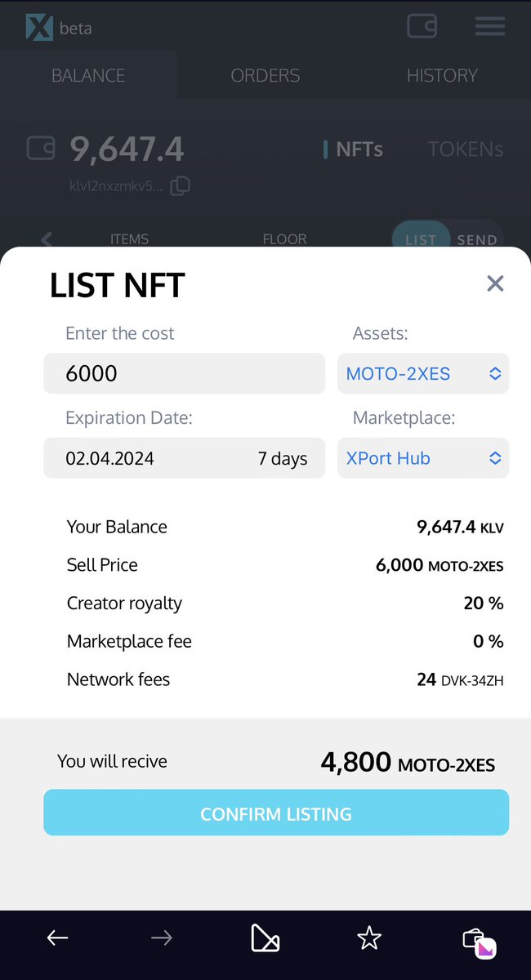Switch to the HISTORY tab
This screenshot has height=980, width=531.
pos(442,75)
